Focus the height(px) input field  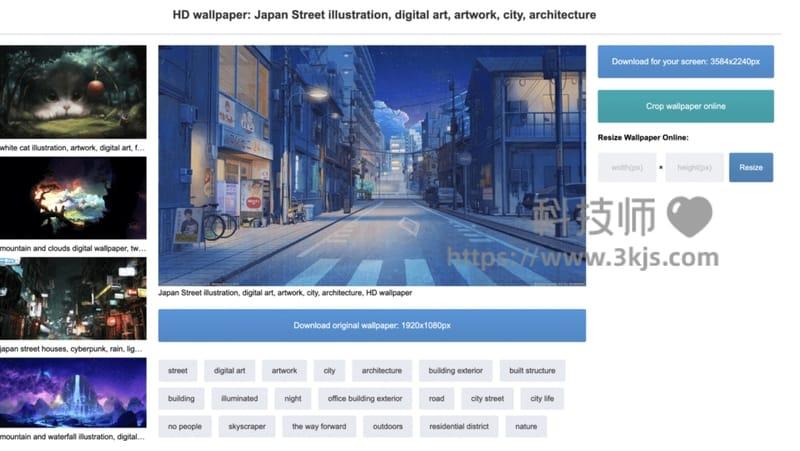click(694, 167)
